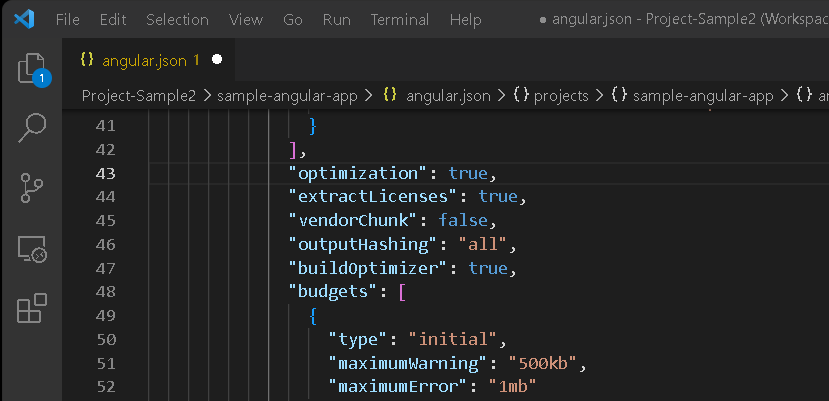The height and width of the screenshot is (401, 829).
Task: Open the Help menu
Action: point(466,20)
